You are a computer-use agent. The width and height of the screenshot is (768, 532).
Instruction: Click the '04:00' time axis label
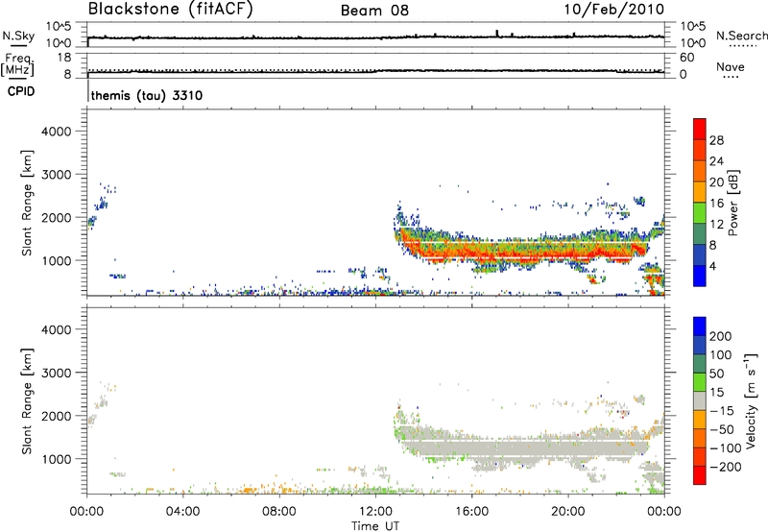pos(182,512)
